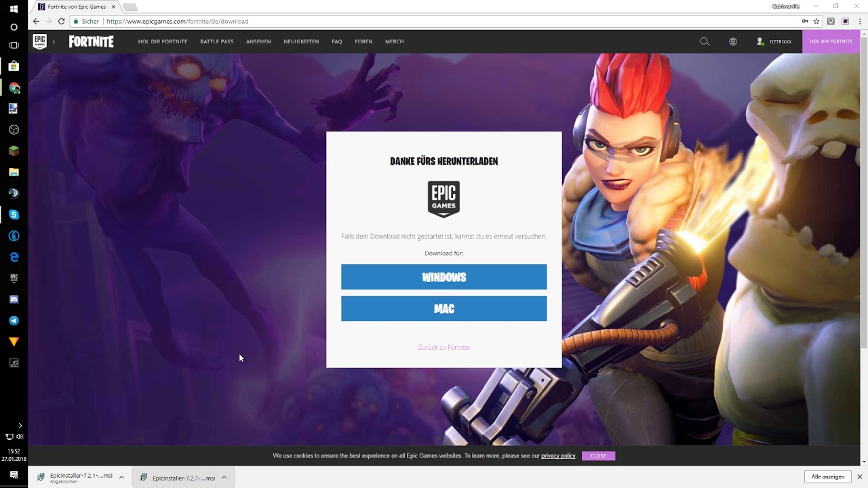Image resolution: width=868 pixels, height=488 pixels.
Task: Open Discord from the taskbar
Action: 14,299
